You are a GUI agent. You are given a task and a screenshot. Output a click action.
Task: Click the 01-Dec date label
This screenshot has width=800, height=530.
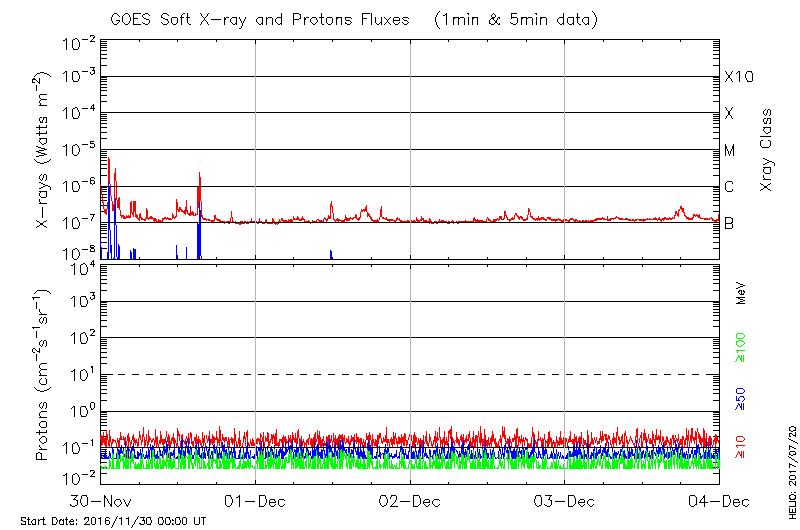coord(255,500)
